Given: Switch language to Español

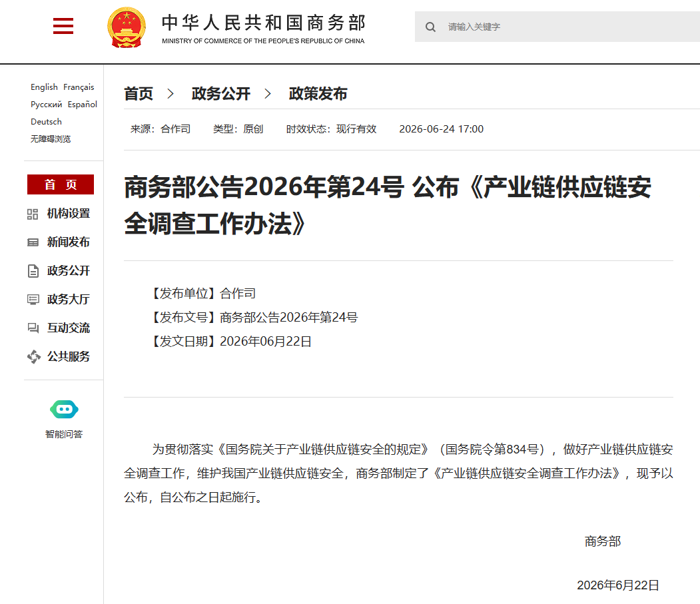Looking at the screenshot, I should (82, 105).
